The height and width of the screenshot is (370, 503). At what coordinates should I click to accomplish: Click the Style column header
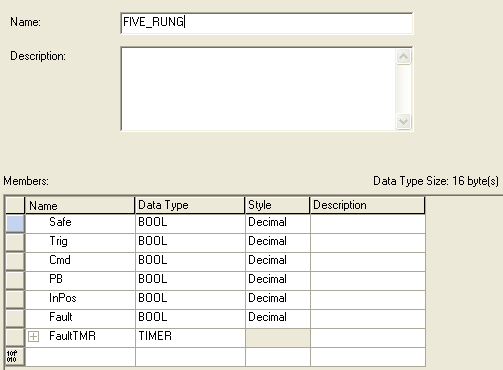pos(277,205)
